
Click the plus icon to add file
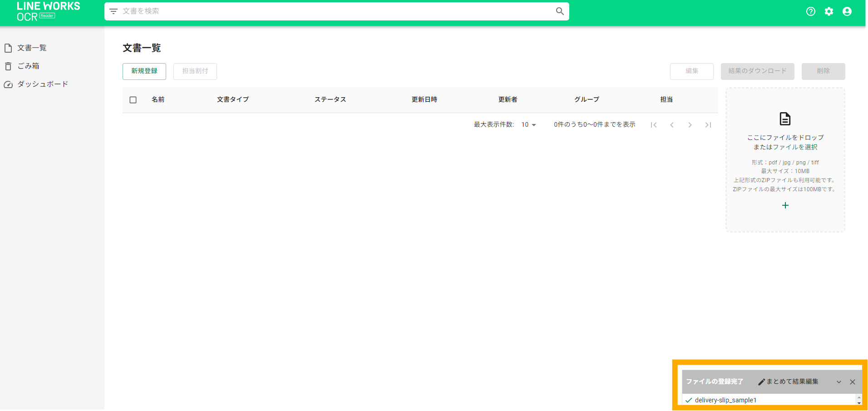[x=785, y=205]
